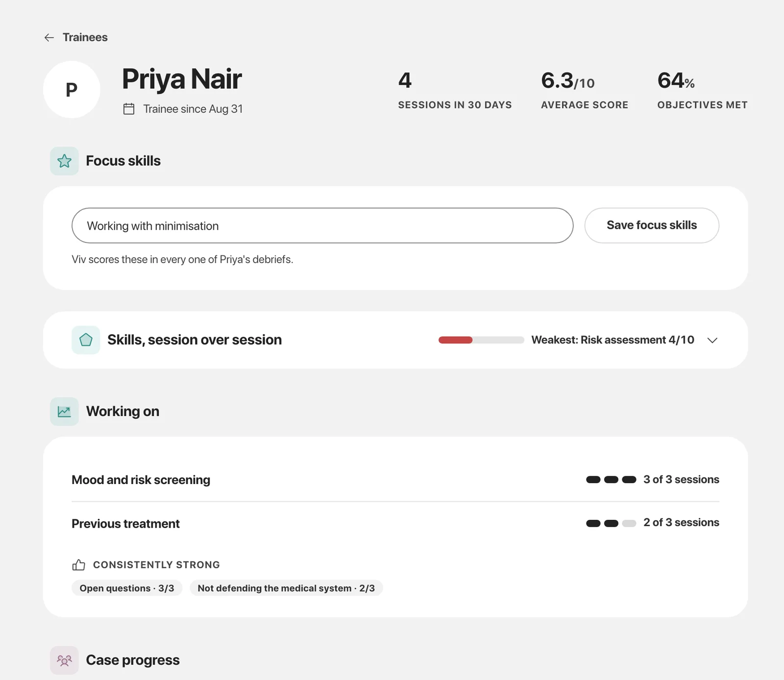Expand Weakest: Risk assessment 4/10 summary
The height and width of the screenshot is (680, 784).
pyautogui.click(x=612, y=340)
